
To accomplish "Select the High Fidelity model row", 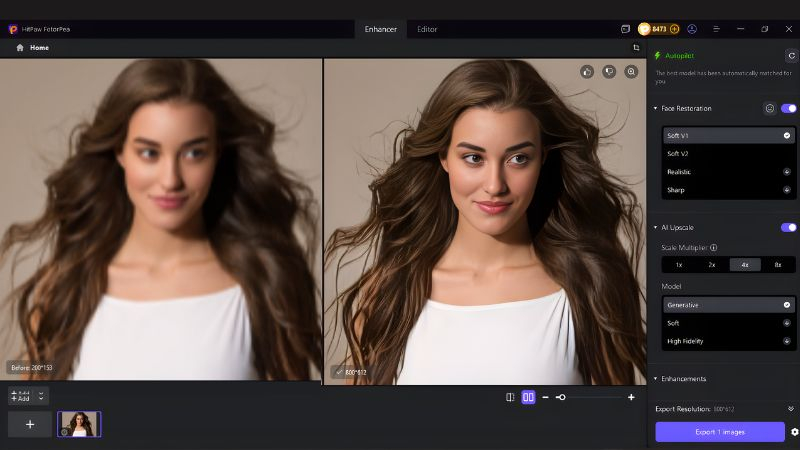I will point(728,341).
